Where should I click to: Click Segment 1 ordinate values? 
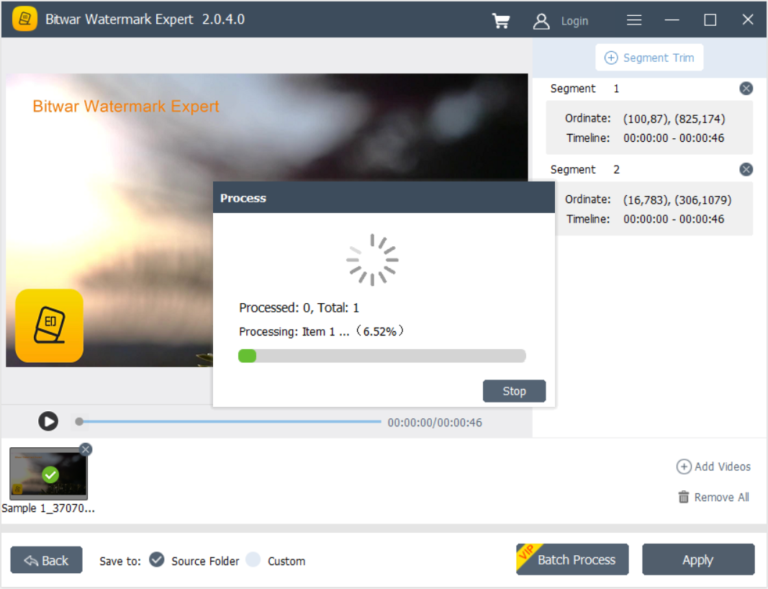coord(673,119)
